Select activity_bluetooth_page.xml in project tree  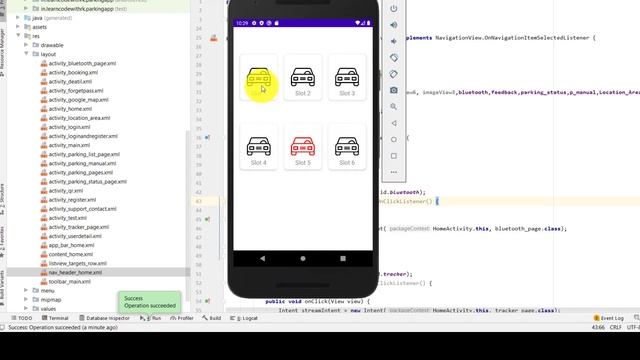(78, 63)
